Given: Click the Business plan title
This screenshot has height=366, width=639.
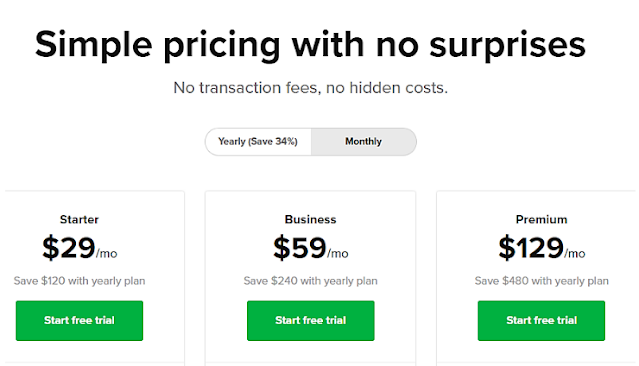Looking at the screenshot, I should coord(311,219).
